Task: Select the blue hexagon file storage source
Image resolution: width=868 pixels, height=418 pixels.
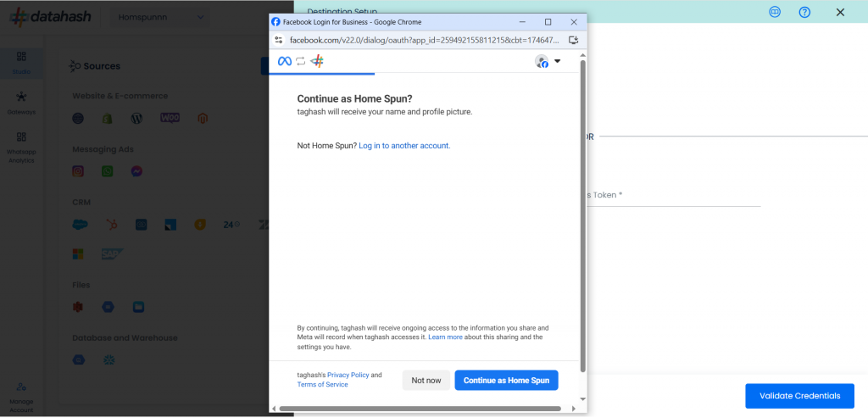Action: (x=108, y=307)
